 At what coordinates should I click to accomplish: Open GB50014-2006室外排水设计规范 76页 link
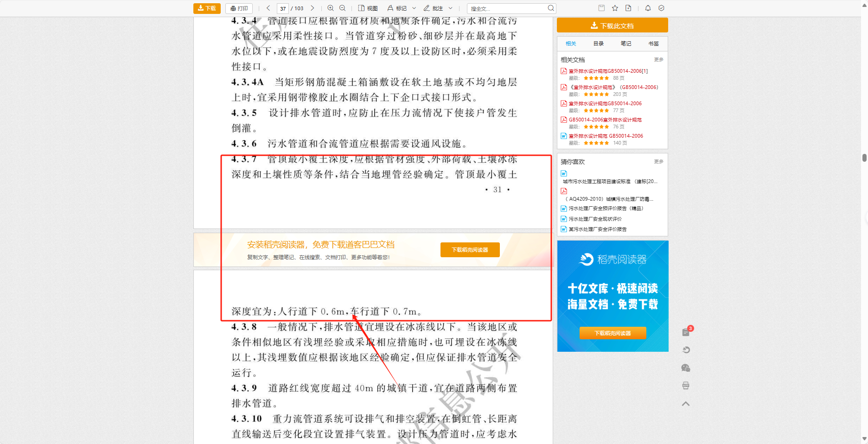tap(605, 120)
